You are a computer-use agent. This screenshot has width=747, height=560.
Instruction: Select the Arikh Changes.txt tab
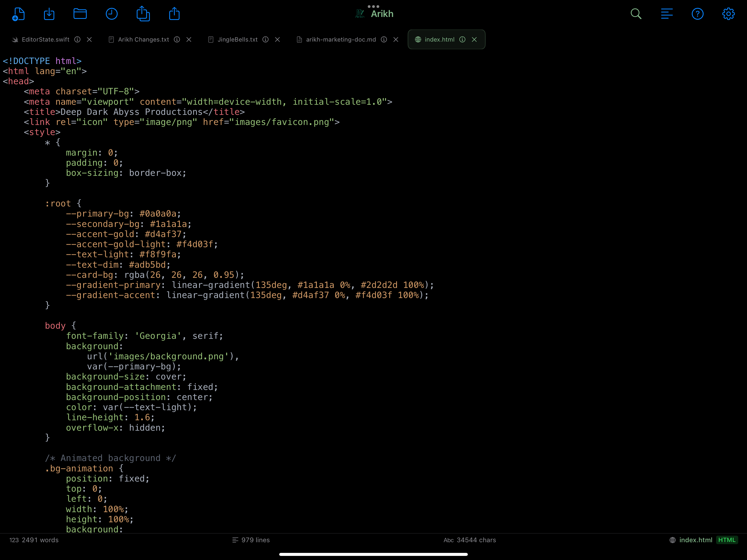point(143,40)
